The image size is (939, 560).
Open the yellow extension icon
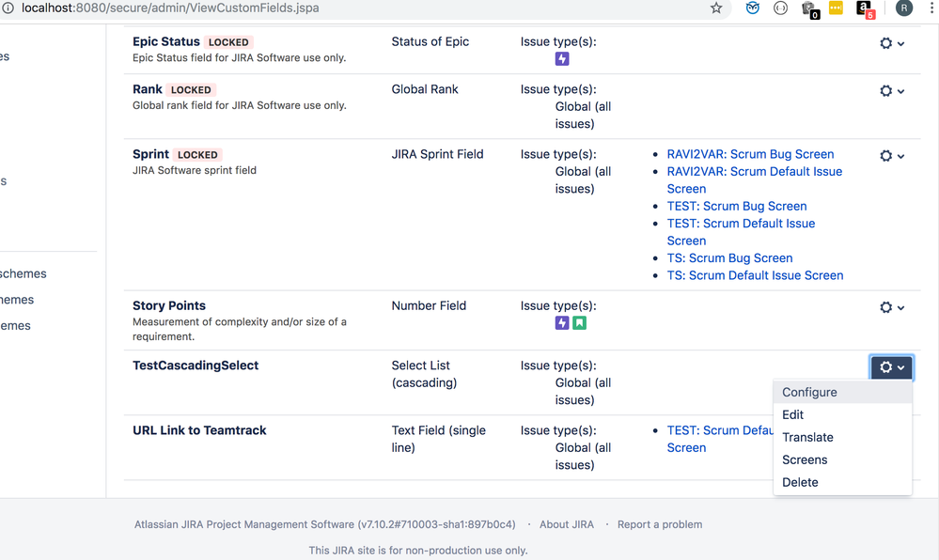click(836, 8)
